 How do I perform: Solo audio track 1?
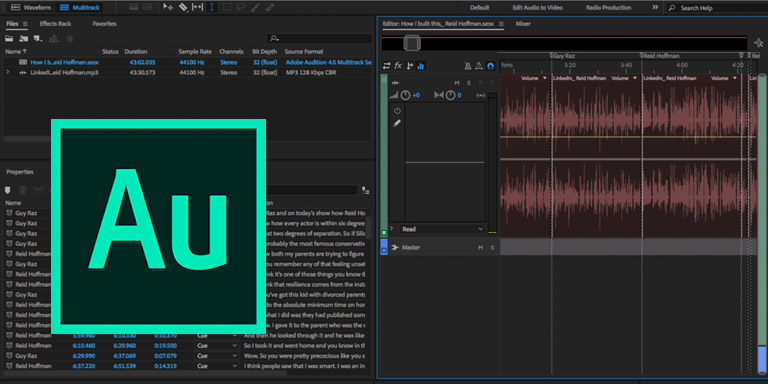(x=469, y=83)
